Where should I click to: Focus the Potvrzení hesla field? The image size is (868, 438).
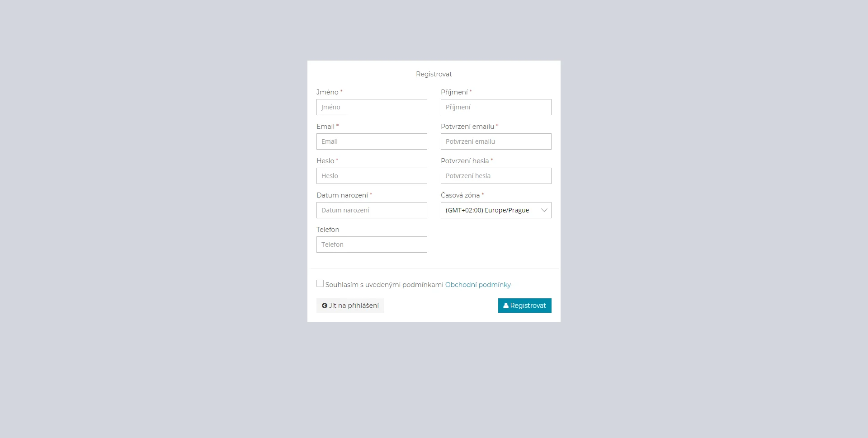tap(496, 176)
